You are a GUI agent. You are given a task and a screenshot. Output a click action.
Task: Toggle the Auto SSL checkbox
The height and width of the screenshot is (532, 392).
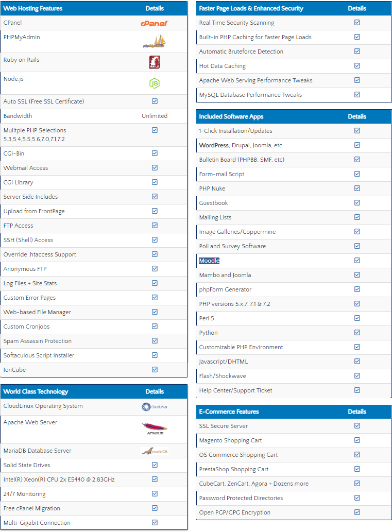click(x=155, y=101)
